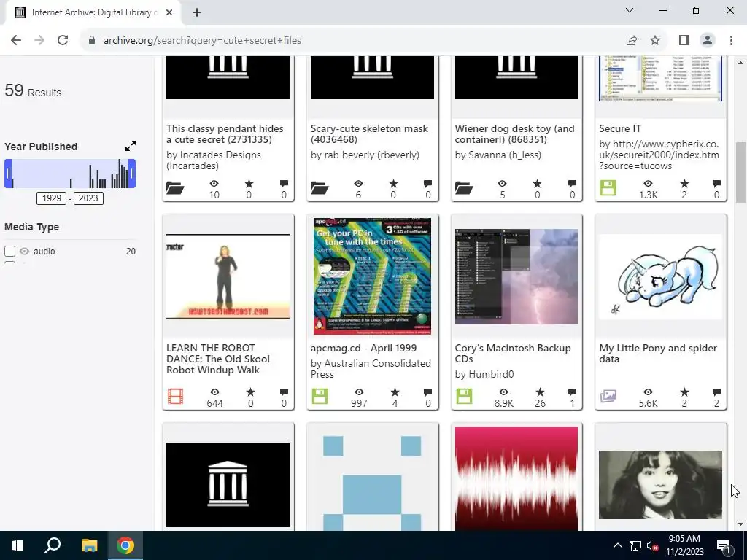Click the Chrome taskbar icon

click(125, 545)
